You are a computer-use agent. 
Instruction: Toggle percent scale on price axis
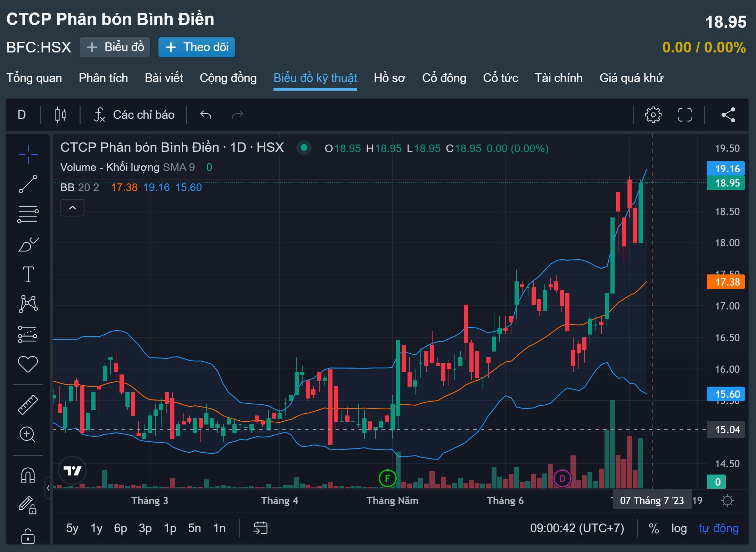[x=654, y=528]
